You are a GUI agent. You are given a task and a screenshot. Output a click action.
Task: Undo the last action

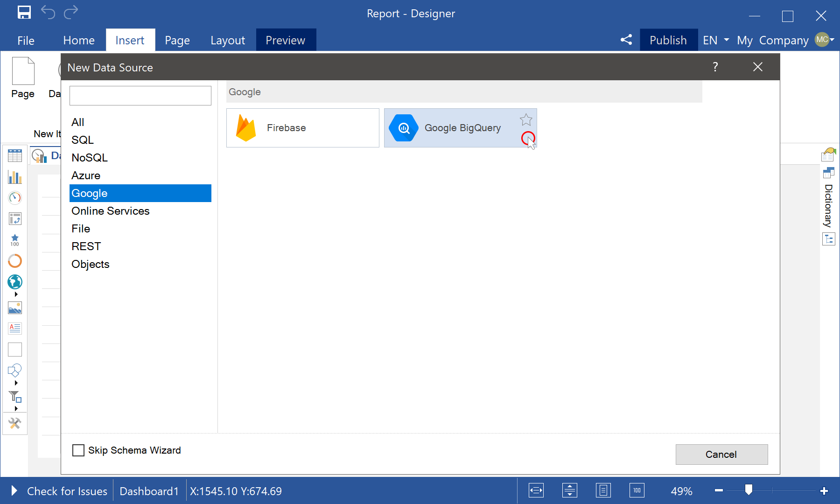click(48, 13)
